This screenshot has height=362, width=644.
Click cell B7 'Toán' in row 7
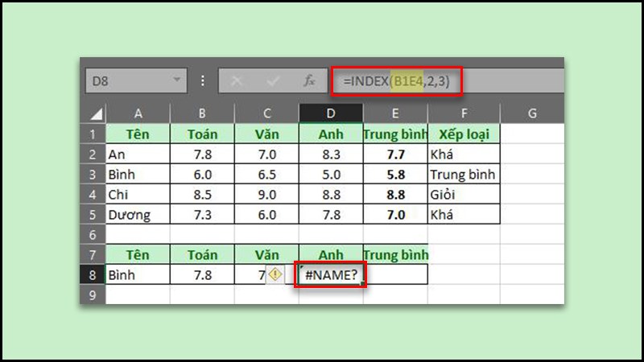point(202,255)
